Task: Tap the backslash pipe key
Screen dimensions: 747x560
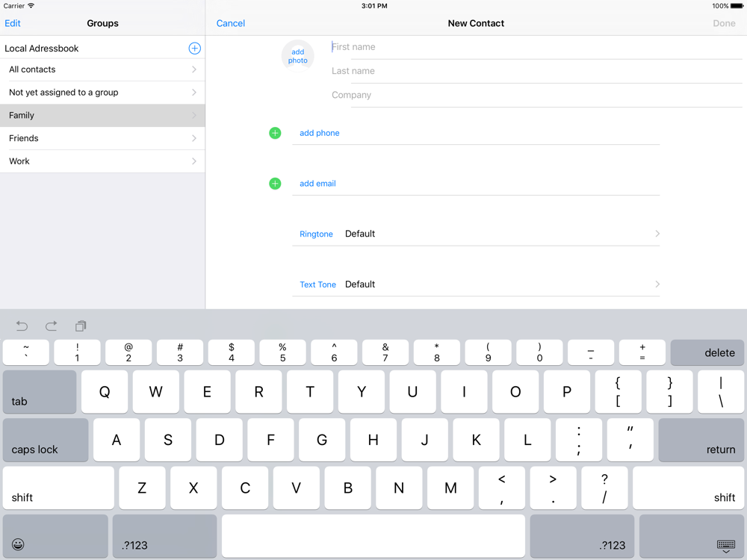Action: point(721,391)
